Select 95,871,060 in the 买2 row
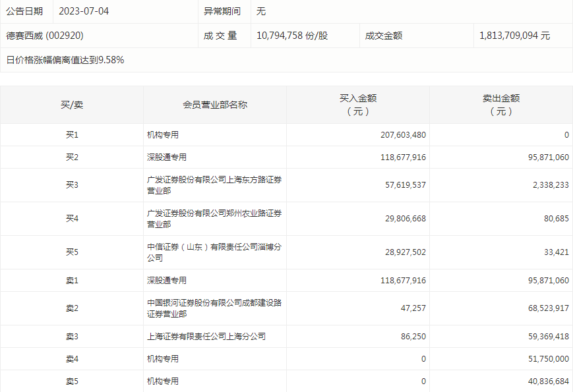 click(549, 157)
